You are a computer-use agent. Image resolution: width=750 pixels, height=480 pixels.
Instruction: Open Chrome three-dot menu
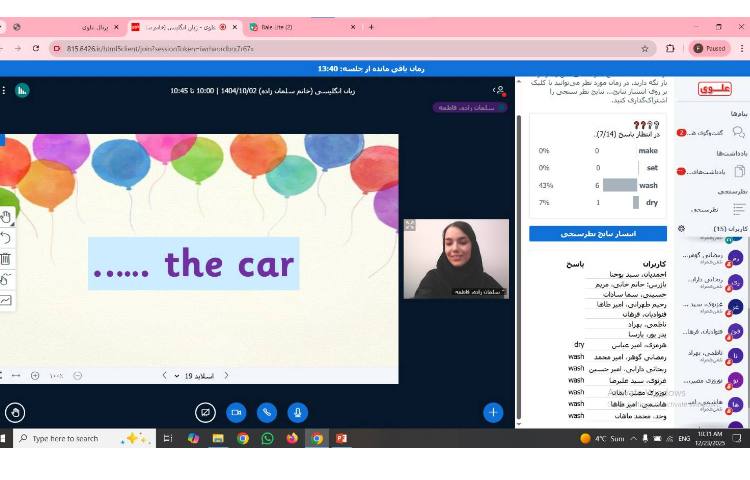coord(742,48)
